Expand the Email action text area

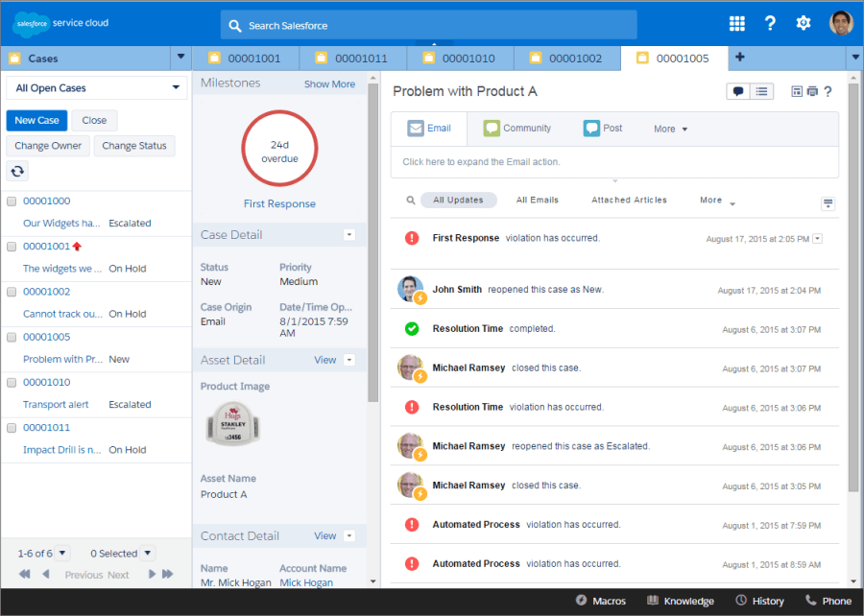click(x=614, y=162)
